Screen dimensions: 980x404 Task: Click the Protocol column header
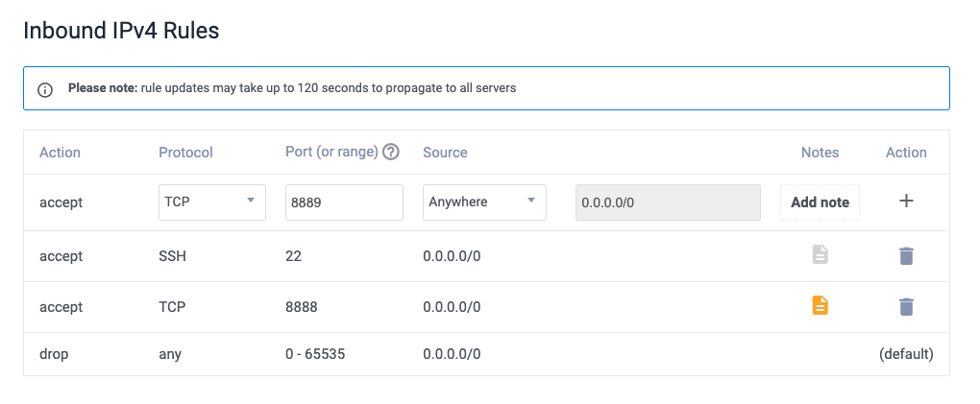coord(185,153)
